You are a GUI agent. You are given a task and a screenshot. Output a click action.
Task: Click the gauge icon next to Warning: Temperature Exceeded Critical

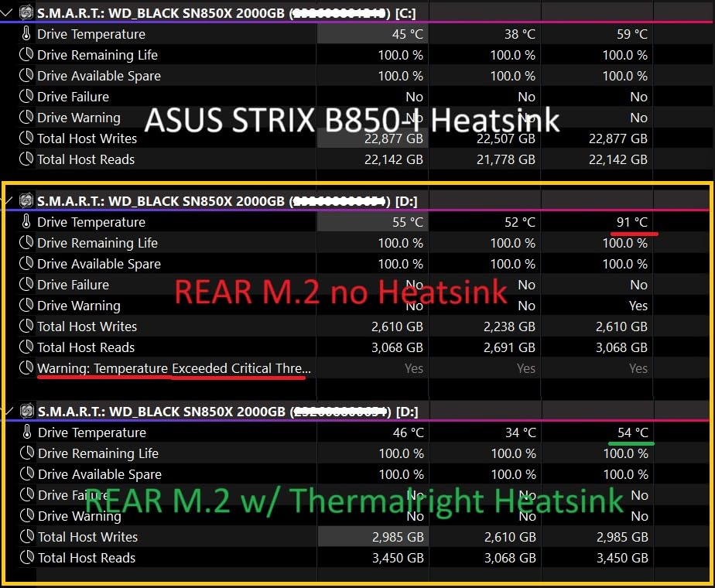[x=26, y=367]
